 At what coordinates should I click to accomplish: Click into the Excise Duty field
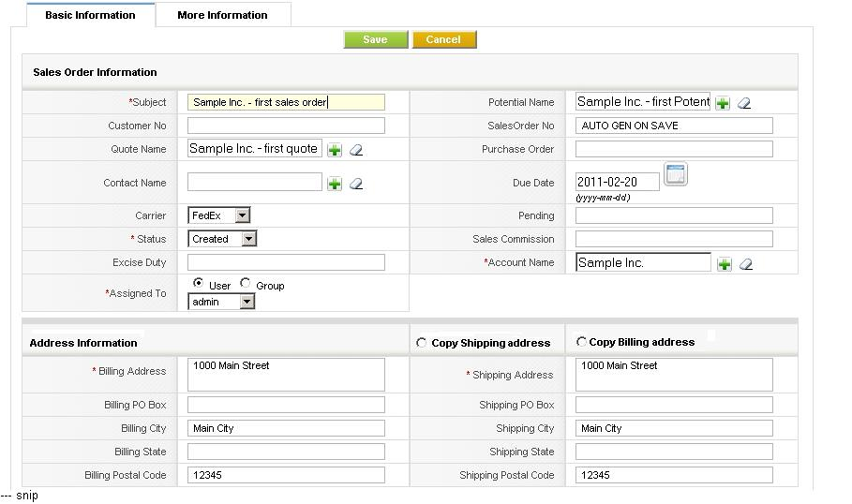(287, 262)
